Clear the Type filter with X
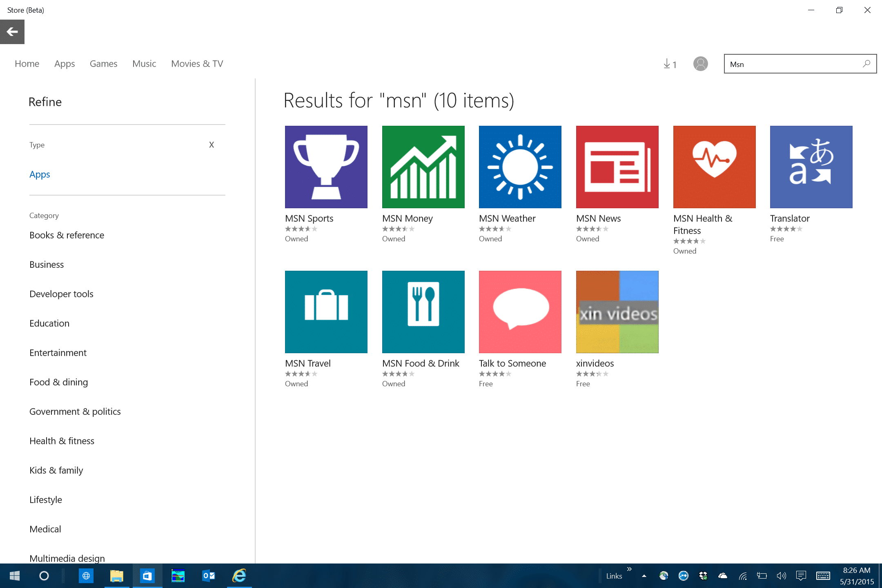This screenshot has width=882, height=588. (x=212, y=145)
